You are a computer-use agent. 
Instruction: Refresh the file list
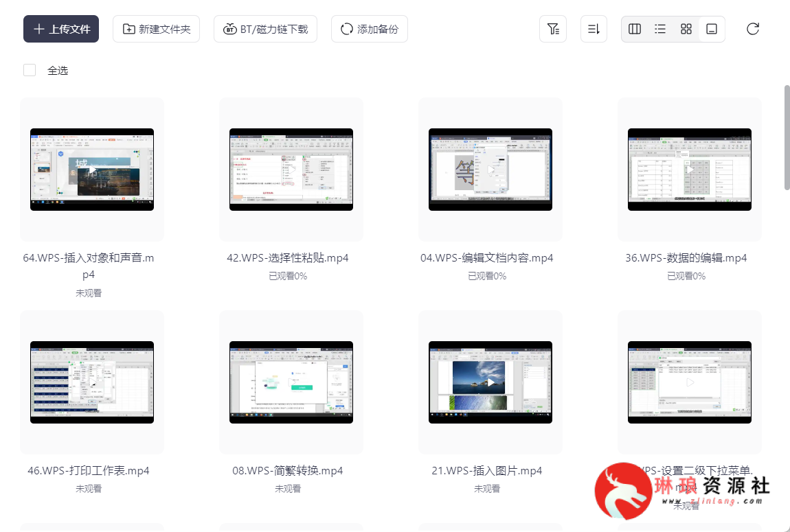753,30
